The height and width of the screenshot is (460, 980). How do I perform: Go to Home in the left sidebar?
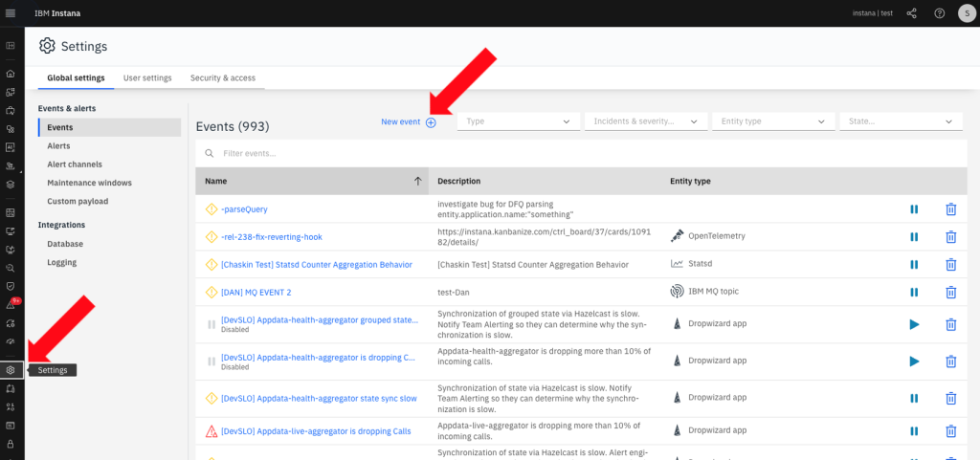pos(10,74)
